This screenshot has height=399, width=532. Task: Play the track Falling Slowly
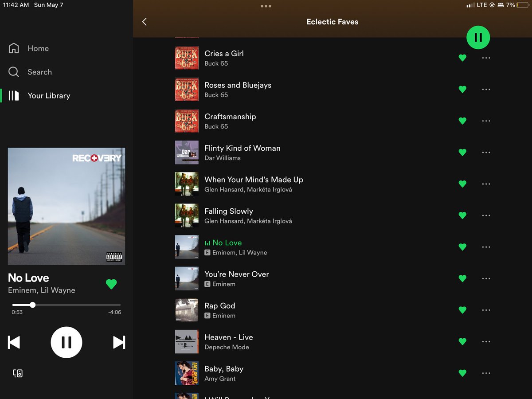(228, 211)
